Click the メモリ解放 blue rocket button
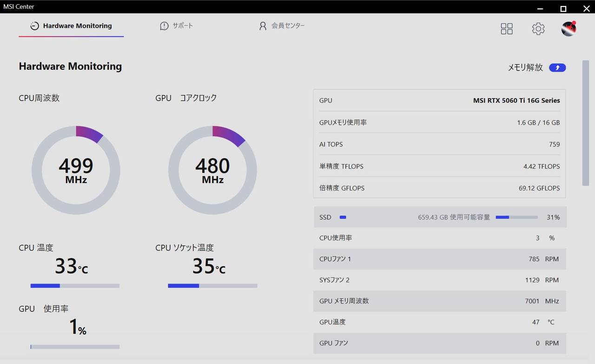Viewport: 595px width, 364px height. coord(557,68)
